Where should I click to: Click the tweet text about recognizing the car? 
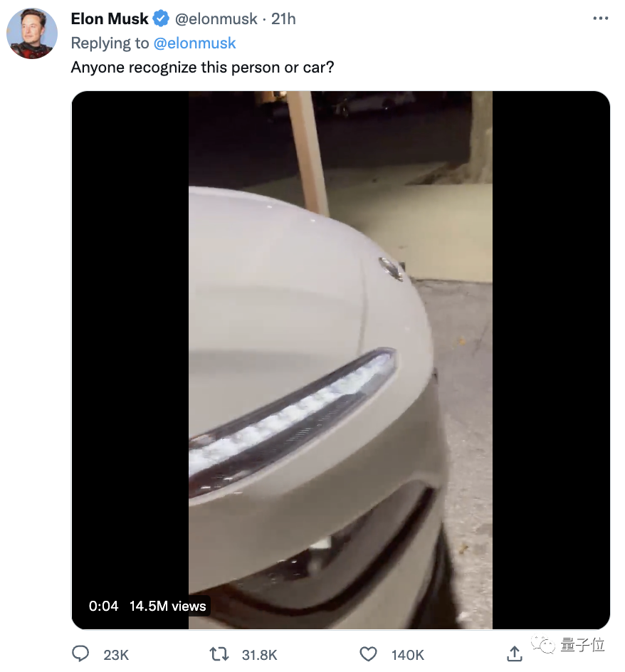click(x=202, y=68)
